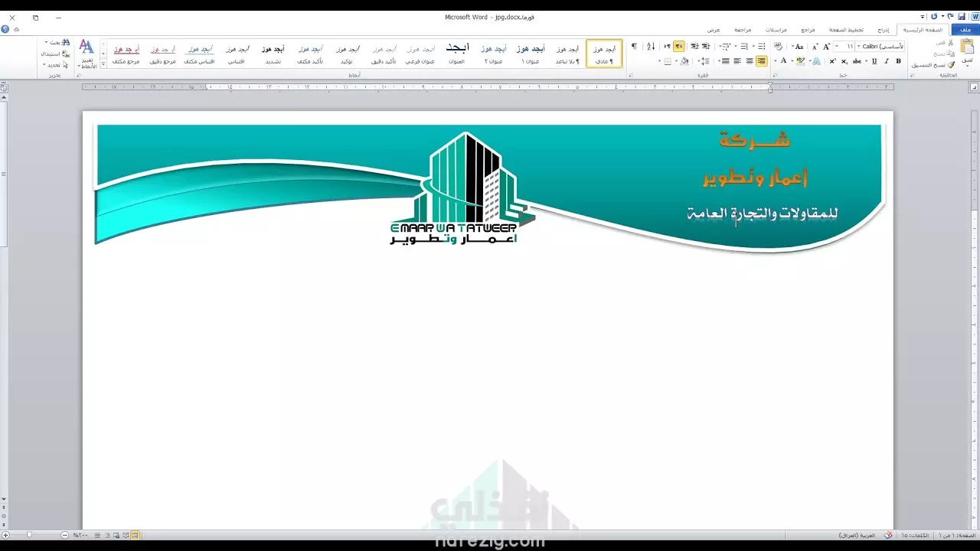Apply strikethrough (abc) formatting

[857, 61]
